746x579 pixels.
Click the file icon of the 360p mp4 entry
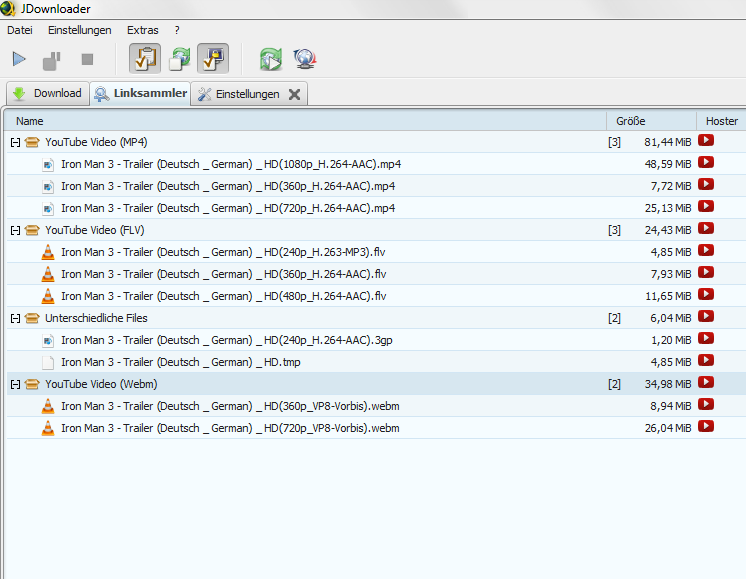point(48,186)
